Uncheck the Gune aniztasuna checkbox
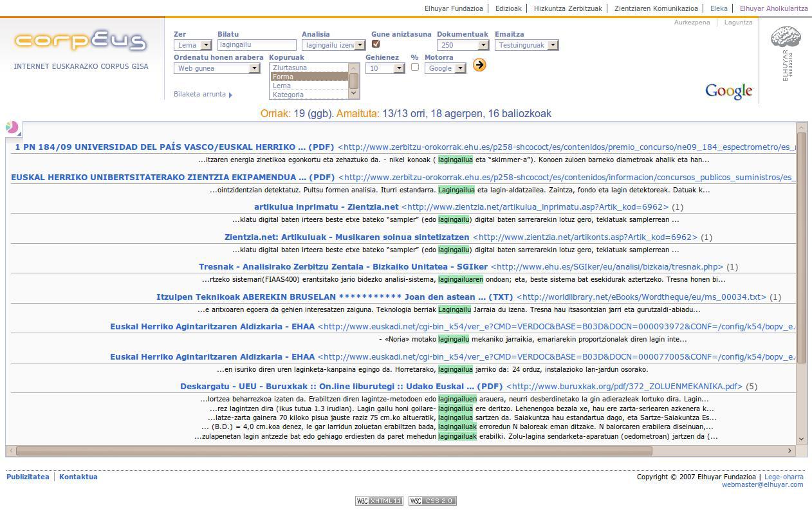 [376, 44]
